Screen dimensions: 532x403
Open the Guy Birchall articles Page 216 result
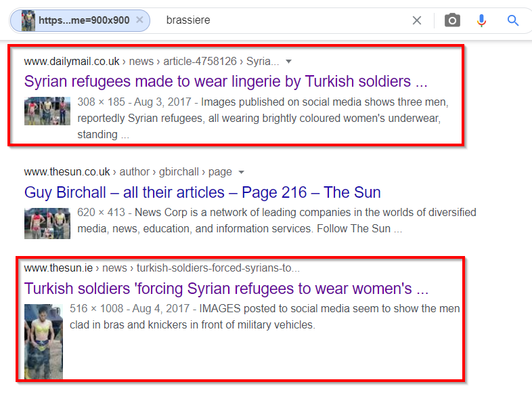click(202, 192)
